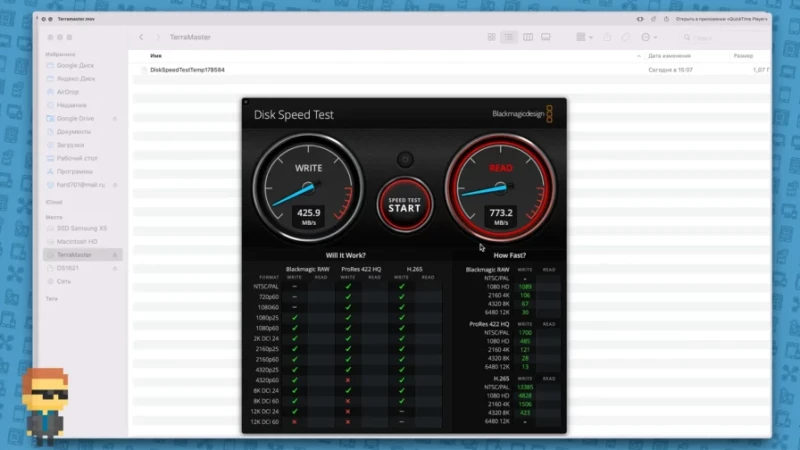Open Сеть in the sidebar
The width and height of the screenshot is (800, 450).
click(63, 281)
